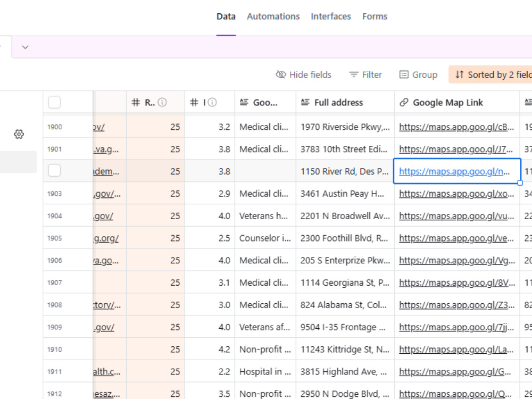Select the 11243 Kittridge St address cell
The image size is (532, 399).
(345, 350)
